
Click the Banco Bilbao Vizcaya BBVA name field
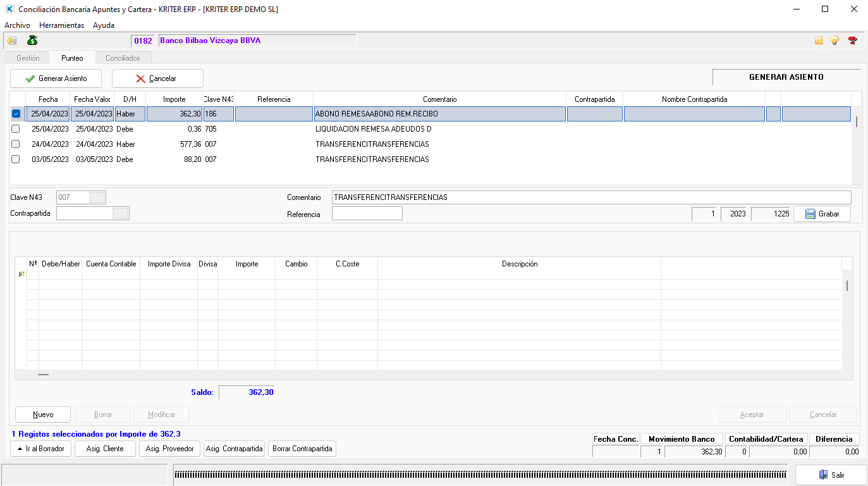[257, 40]
